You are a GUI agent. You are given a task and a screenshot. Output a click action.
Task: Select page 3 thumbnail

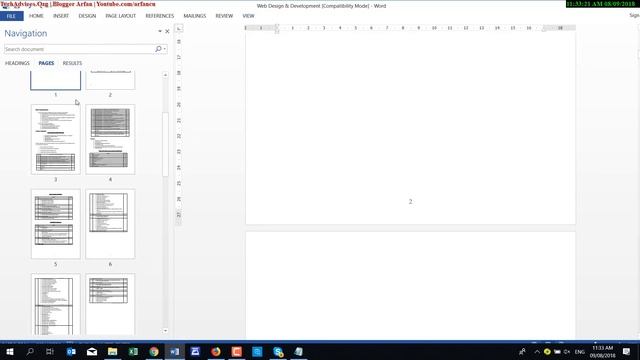56,139
